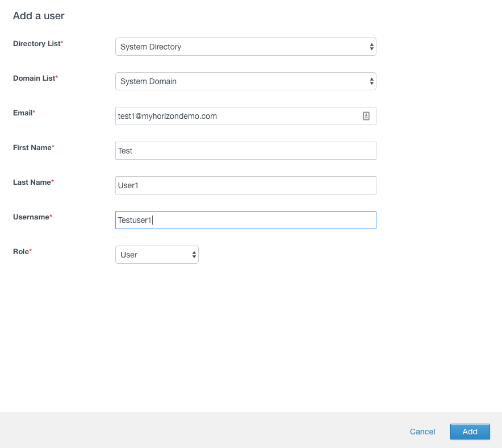502x448 pixels.
Task: Open the Directory List dropdown
Action: [x=245, y=47]
